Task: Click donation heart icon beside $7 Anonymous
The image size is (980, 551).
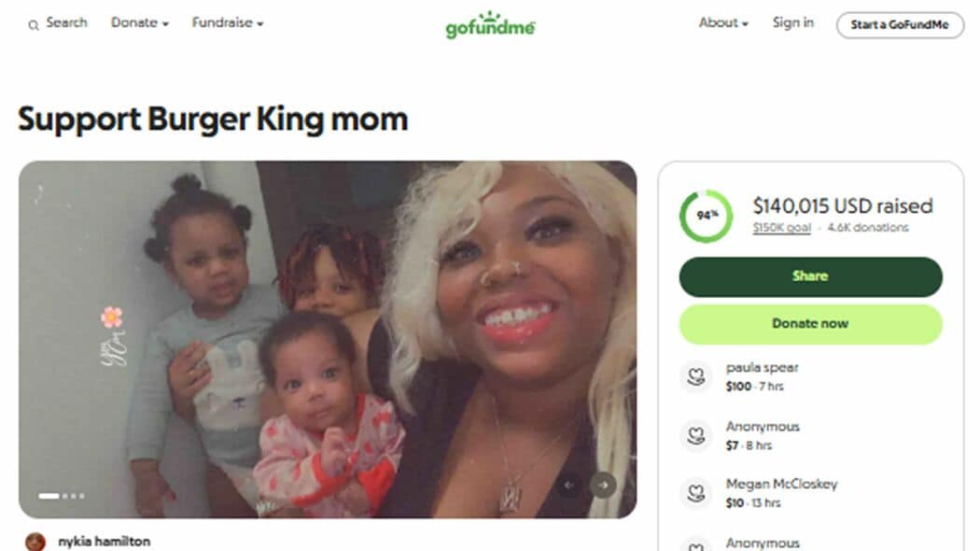Action: click(x=695, y=435)
